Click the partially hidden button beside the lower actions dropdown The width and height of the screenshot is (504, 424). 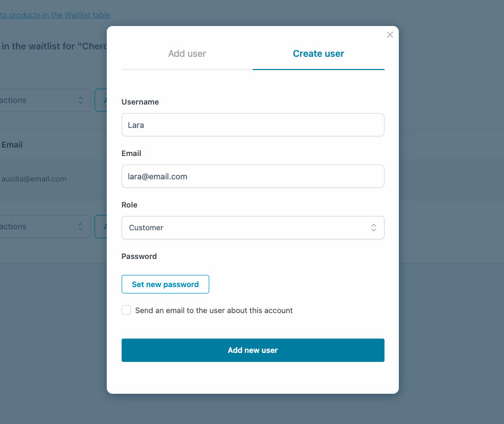[101, 227]
